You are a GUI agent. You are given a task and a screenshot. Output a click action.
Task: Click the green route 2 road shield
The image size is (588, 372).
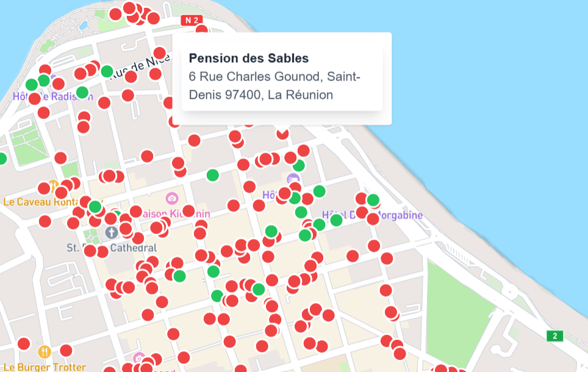pyautogui.click(x=554, y=336)
